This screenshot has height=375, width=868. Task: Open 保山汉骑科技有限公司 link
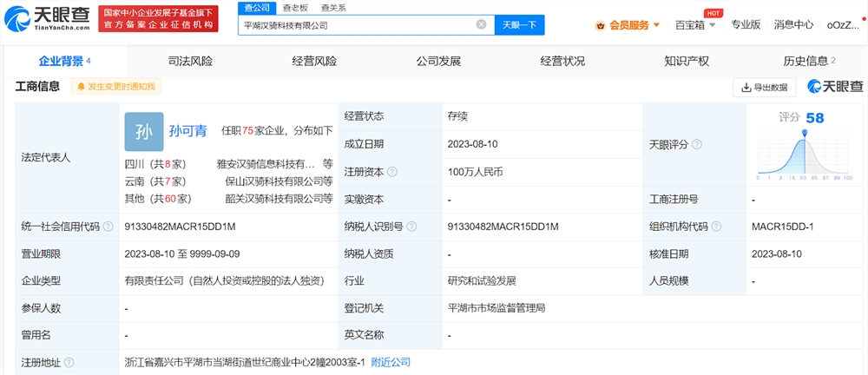(274, 181)
